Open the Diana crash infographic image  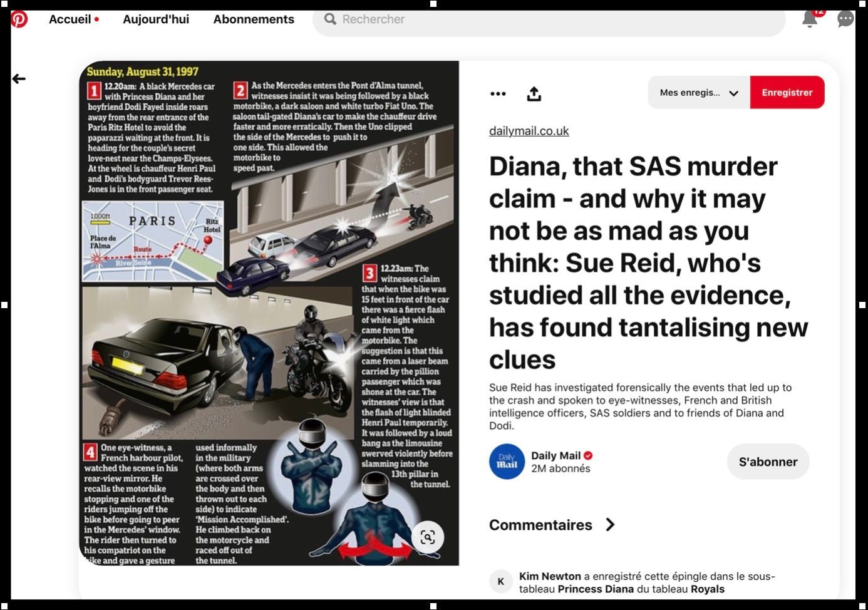(269, 313)
